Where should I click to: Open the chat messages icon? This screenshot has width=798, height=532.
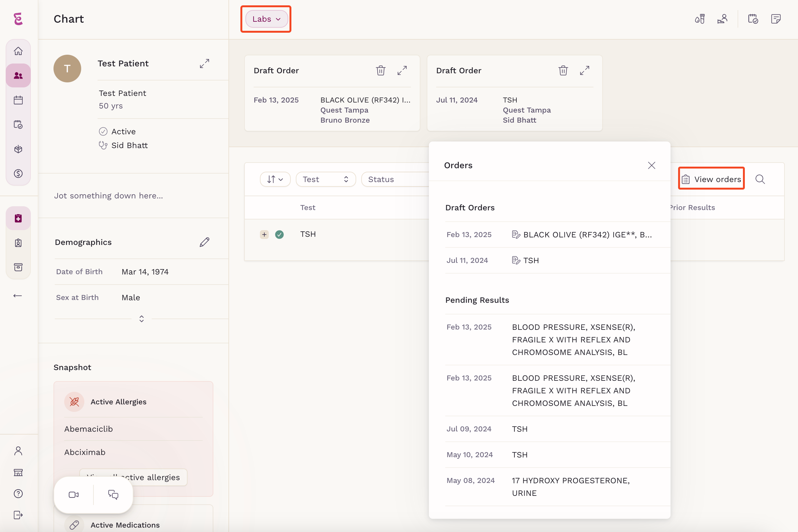(x=113, y=495)
